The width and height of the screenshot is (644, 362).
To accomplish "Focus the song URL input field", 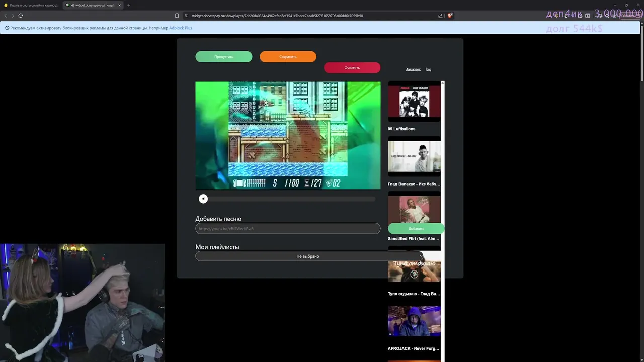I will pyautogui.click(x=288, y=229).
